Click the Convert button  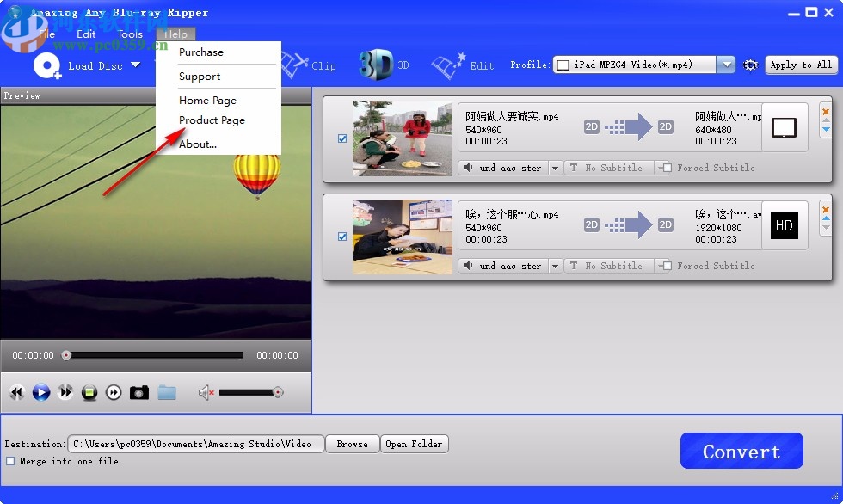coord(741,450)
